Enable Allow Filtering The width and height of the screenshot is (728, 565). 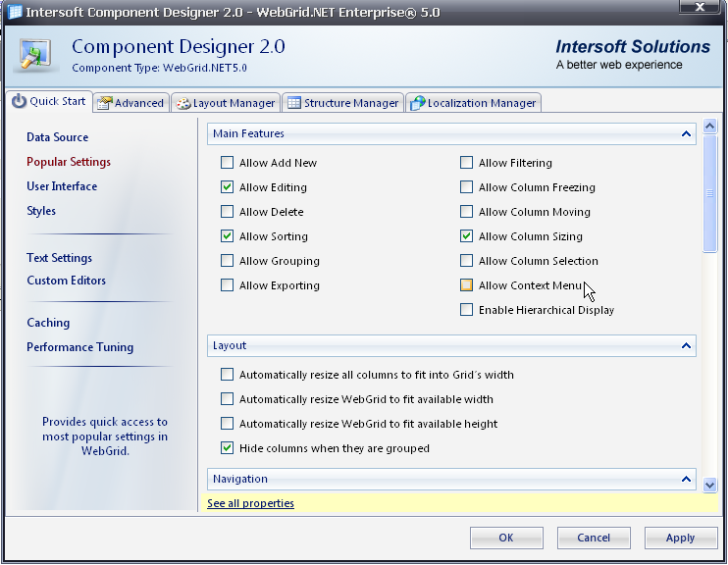pyautogui.click(x=467, y=163)
